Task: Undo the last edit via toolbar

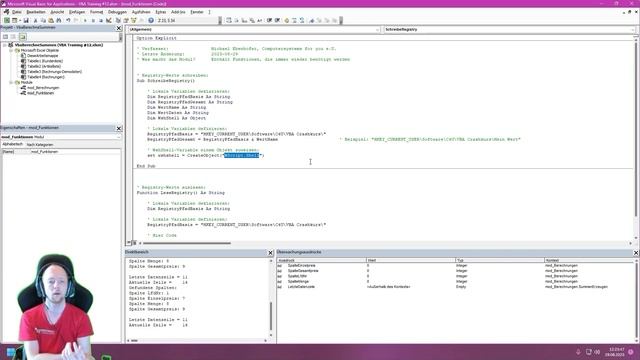Action: coord(68,20)
